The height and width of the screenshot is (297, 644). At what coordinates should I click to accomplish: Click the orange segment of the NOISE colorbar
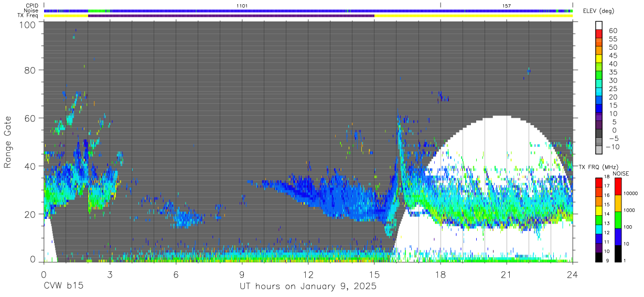pyautogui.click(x=618, y=203)
